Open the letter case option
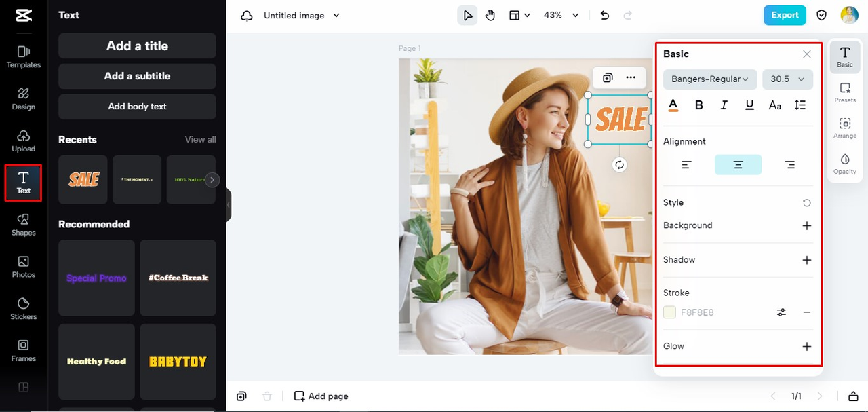The image size is (868, 412). 774,105
